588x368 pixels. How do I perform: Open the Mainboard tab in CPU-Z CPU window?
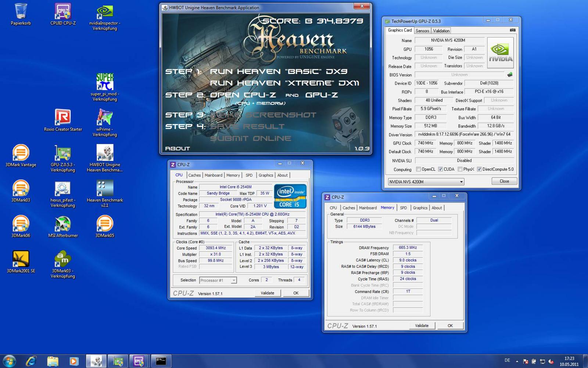pyautogui.click(x=214, y=175)
